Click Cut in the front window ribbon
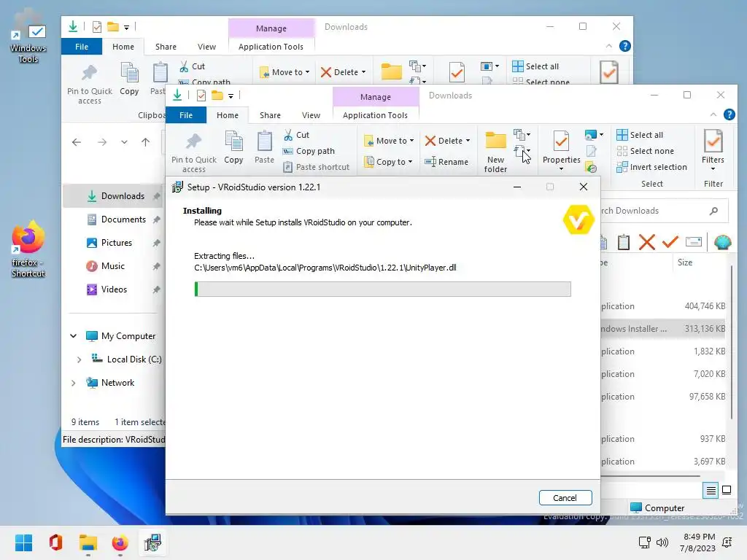747x560 pixels. (x=296, y=135)
